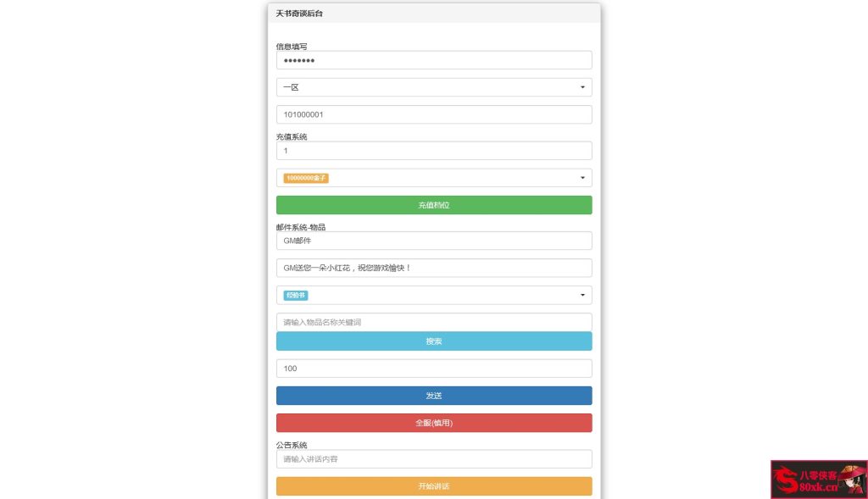The height and width of the screenshot is (499, 868).
Task: Focus the 请输入物品名称关键词 search box
Action: (x=434, y=322)
